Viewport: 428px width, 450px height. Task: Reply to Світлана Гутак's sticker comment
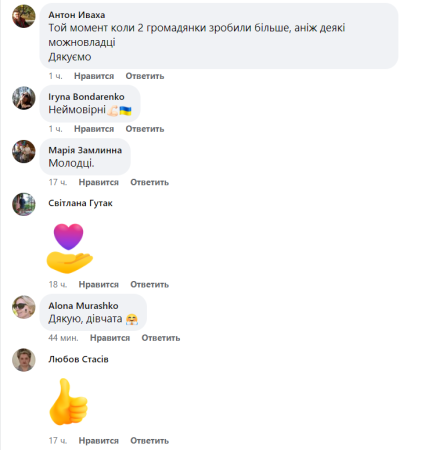[149, 284]
